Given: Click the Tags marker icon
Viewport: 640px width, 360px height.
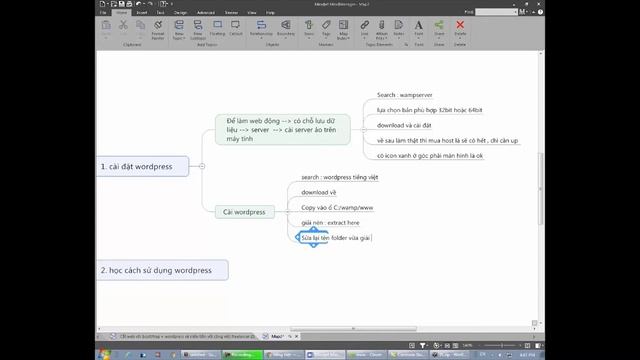Looking at the screenshot, I should click(326, 25).
